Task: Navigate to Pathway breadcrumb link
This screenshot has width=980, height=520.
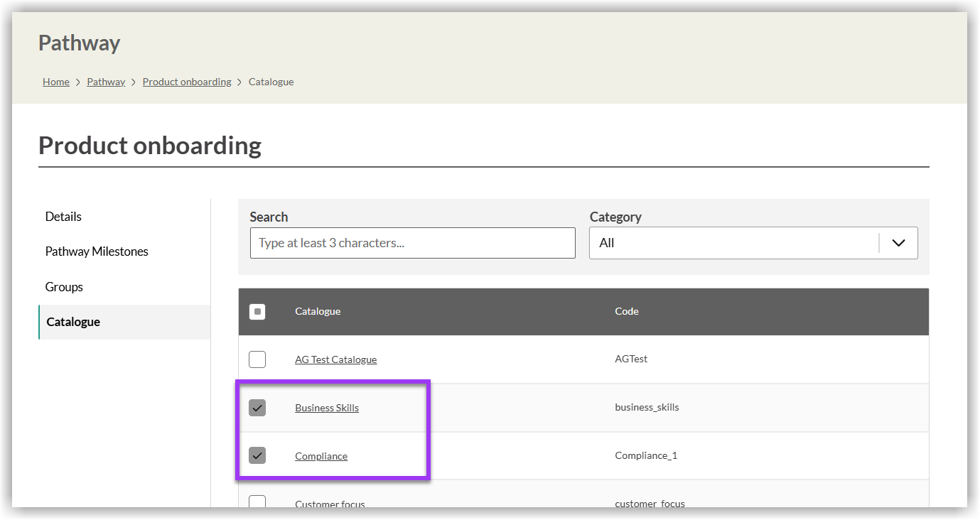Action: pos(106,82)
